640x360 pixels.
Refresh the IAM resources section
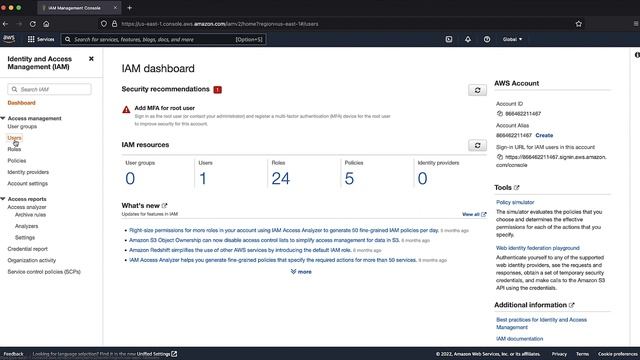click(477, 145)
